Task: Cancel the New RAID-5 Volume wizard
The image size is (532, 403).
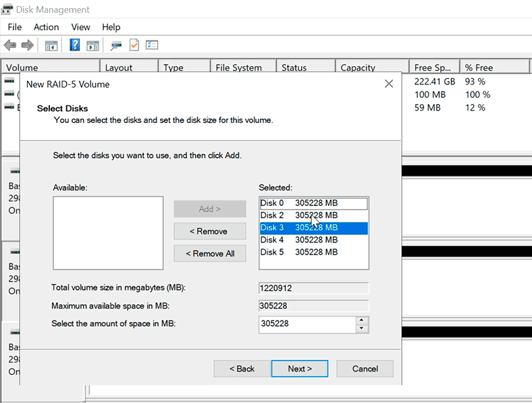Action: [x=365, y=369]
